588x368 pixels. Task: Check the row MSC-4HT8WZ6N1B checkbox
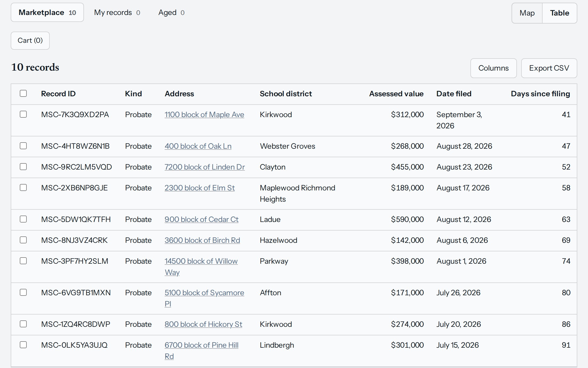[x=23, y=146]
